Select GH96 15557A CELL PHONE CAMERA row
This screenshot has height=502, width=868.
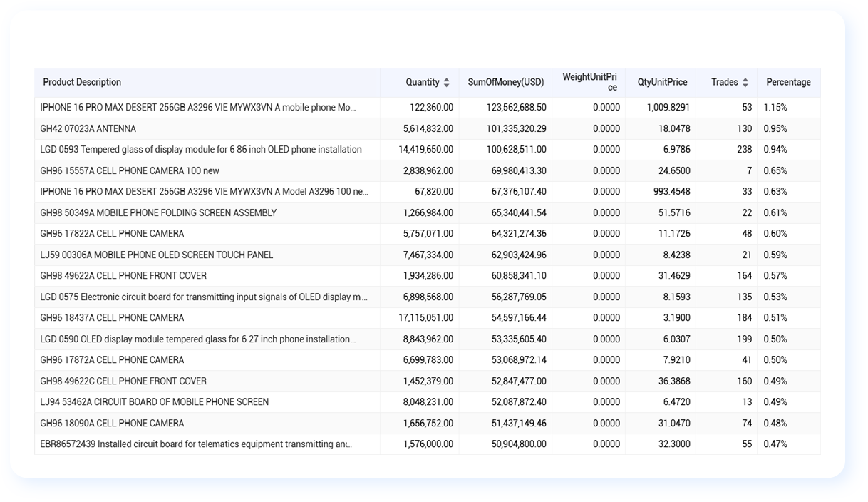click(x=428, y=171)
